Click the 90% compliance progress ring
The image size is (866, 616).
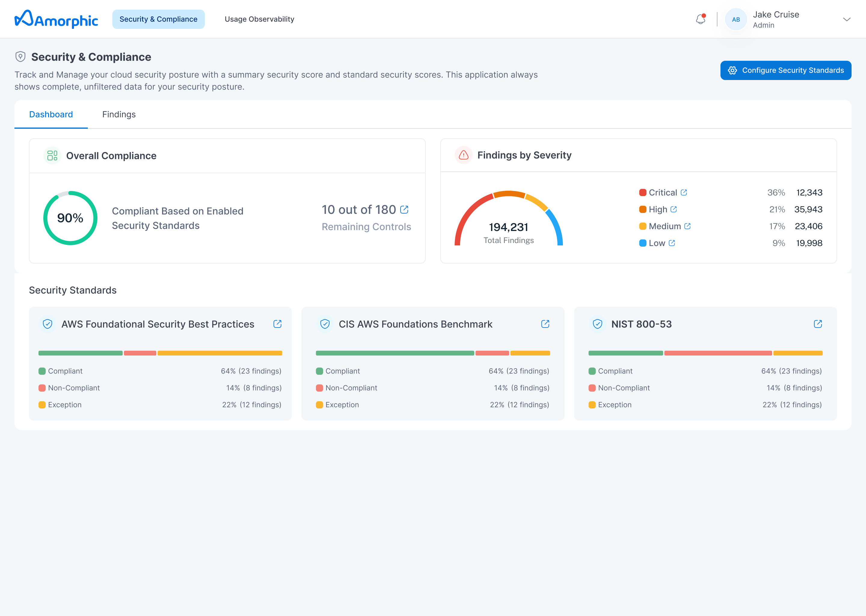[x=70, y=218]
